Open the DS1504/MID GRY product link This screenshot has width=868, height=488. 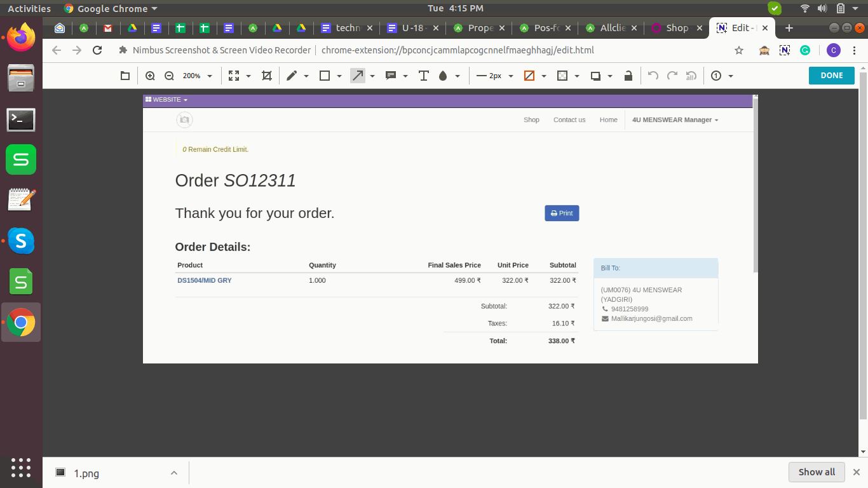click(204, 280)
